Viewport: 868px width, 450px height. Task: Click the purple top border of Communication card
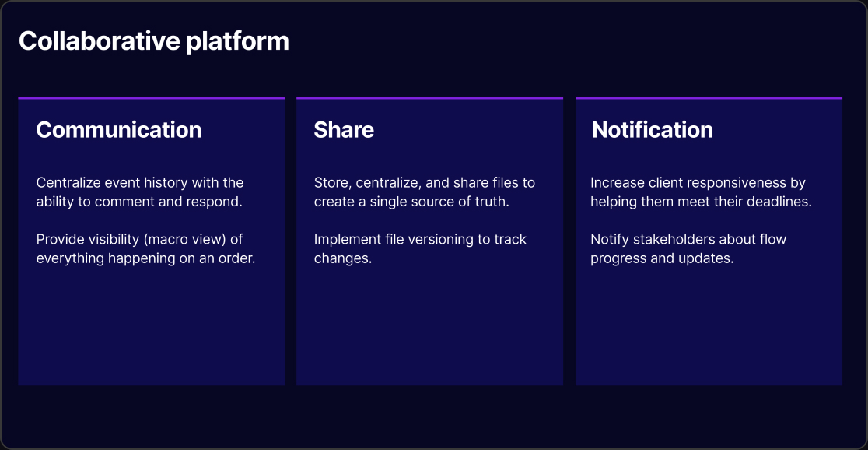[152, 98]
